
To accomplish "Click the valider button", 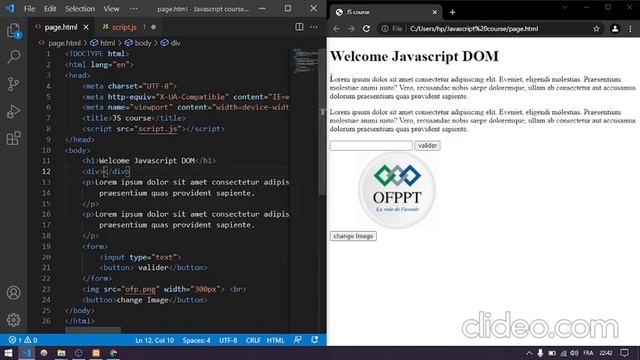I will pyautogui.click(x=427, y=146).
